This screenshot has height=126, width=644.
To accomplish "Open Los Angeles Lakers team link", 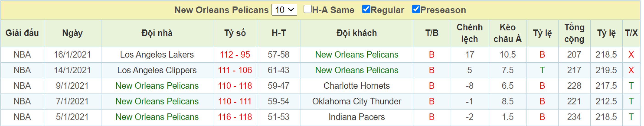I will click(157, 55).
